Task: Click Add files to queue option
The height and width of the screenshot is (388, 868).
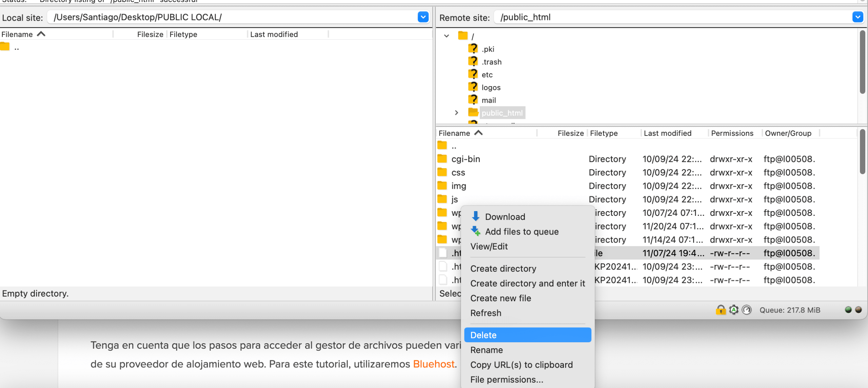Action: (x=521, y=231)
